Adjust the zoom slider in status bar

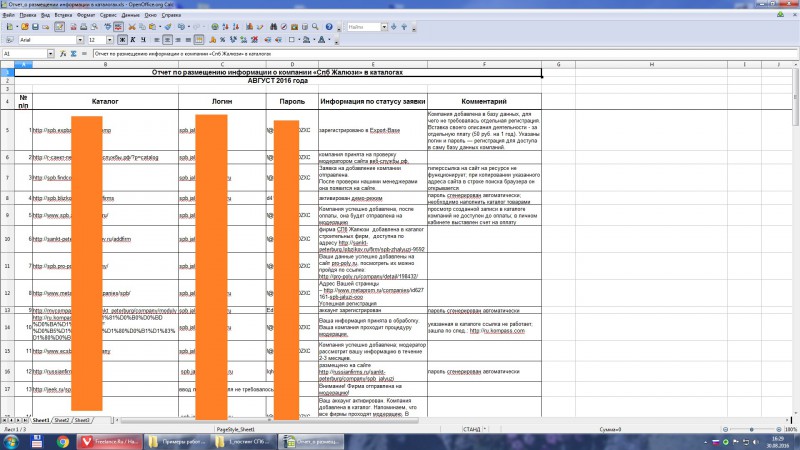point(752,430)
